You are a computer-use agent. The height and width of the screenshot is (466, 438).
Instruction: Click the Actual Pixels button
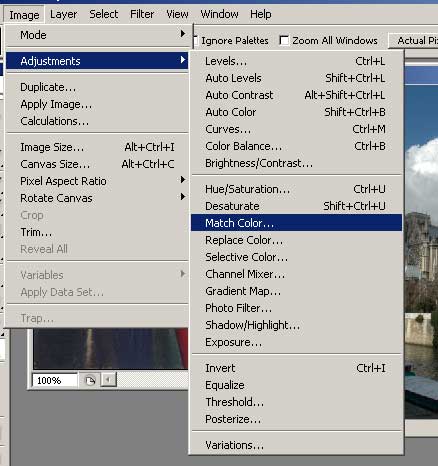coord(413,40)
